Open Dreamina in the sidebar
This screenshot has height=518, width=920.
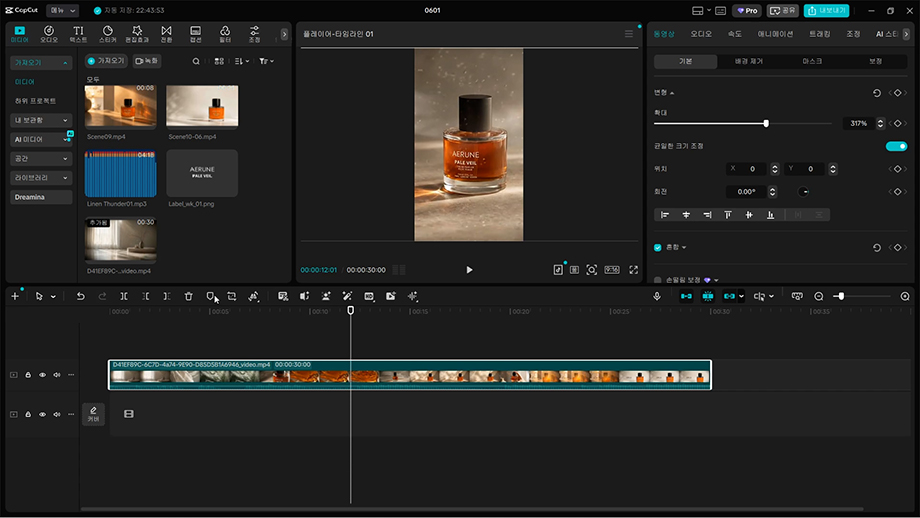[41, 197]
